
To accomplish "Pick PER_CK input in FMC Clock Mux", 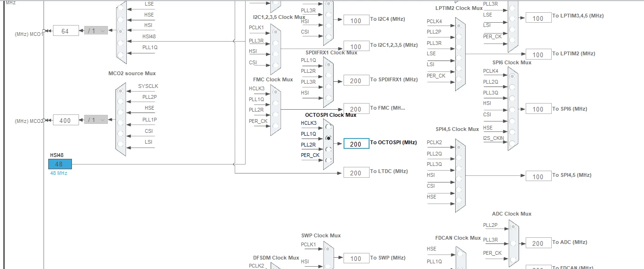I will click(275, 125).
